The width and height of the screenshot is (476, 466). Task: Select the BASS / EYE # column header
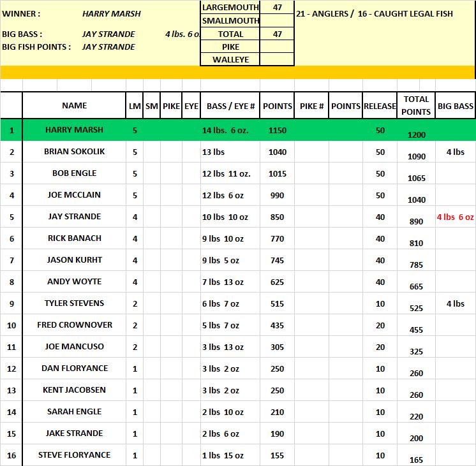pos(230,106)
